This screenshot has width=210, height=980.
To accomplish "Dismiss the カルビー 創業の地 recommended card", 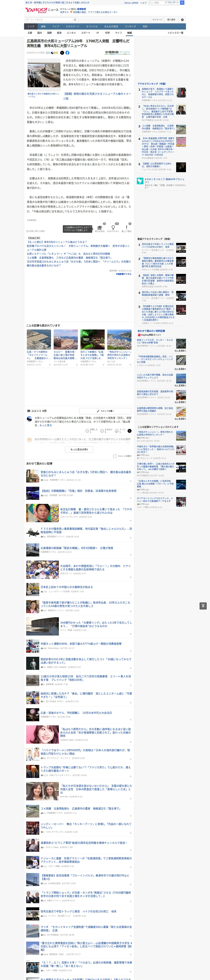I will coord(77,365).
